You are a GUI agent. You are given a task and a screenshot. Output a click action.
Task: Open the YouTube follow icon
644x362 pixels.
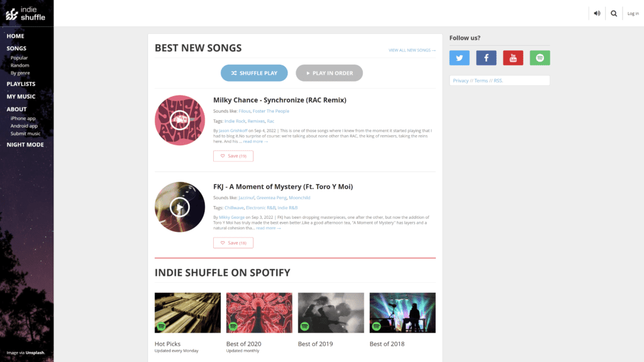pyautogui.click(x=513, y=58)
